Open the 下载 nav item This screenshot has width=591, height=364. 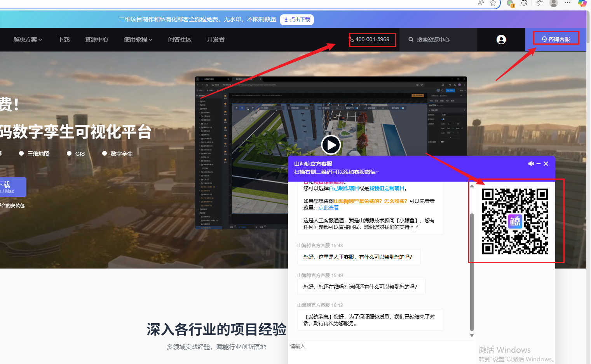64,40
